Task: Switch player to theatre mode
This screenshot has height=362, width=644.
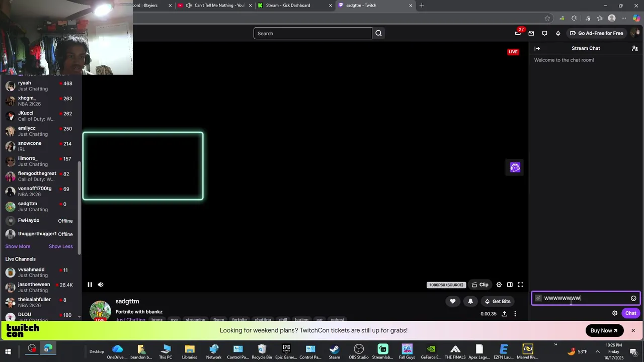Action: click(x=510, y=285)
